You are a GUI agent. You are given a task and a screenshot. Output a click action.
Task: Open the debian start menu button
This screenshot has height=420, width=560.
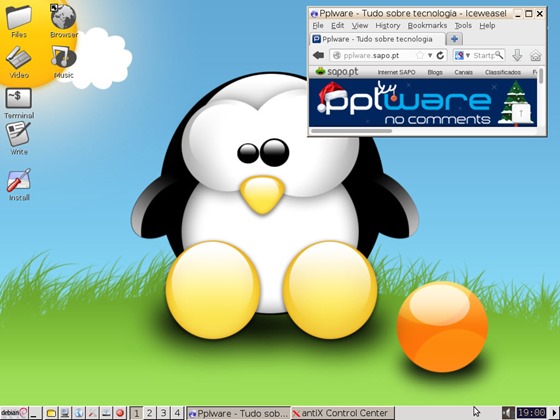coord(14,413)
